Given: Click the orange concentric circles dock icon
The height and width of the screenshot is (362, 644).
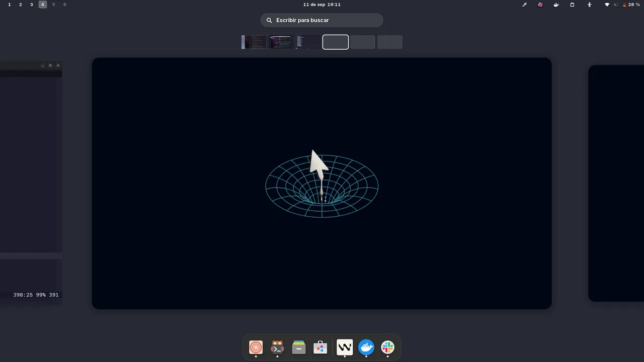Looking at the screenshot, I should [x=256, y=347].
